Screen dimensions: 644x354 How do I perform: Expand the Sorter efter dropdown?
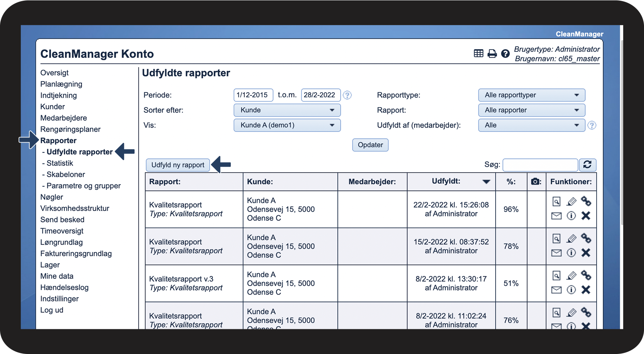pyautogui.click(x=287, y=110)
